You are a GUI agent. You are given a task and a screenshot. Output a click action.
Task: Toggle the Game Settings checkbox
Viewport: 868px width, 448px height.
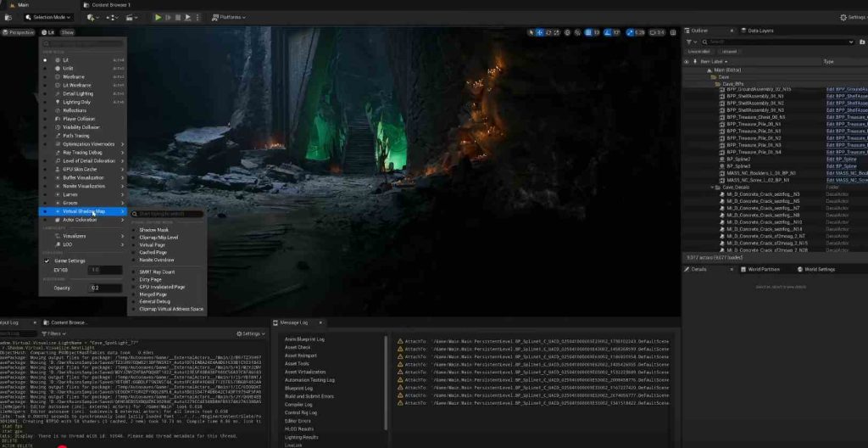[47, 260]
